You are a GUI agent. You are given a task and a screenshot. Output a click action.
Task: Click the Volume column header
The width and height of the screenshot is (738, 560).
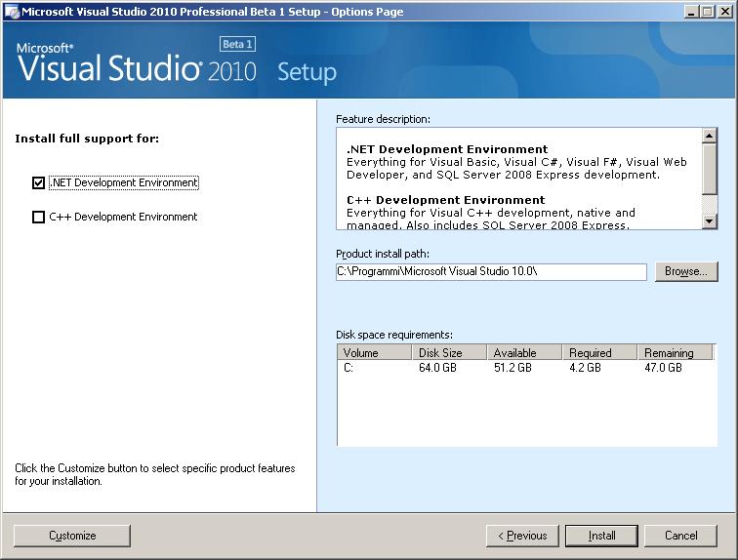(375, 352)
